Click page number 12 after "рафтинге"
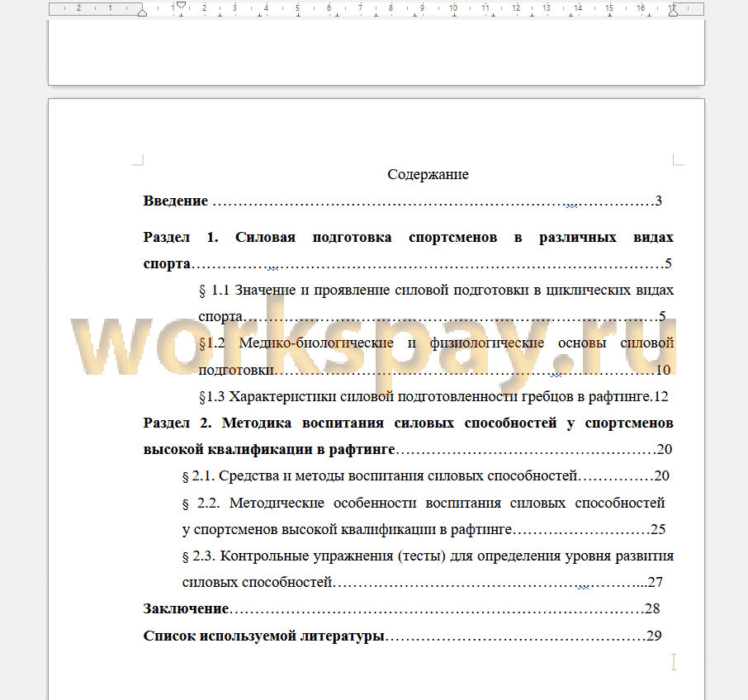The image size is (748, 700). click(x=660, y=397)
